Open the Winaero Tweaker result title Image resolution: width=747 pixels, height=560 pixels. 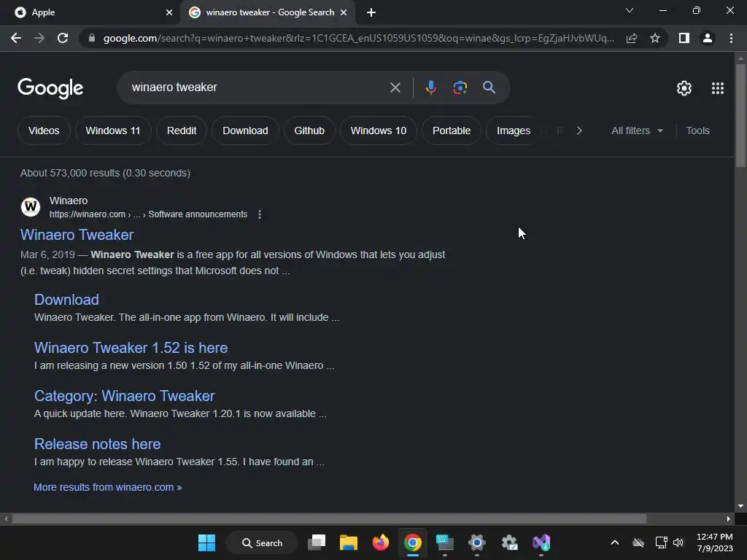[77, 235]
